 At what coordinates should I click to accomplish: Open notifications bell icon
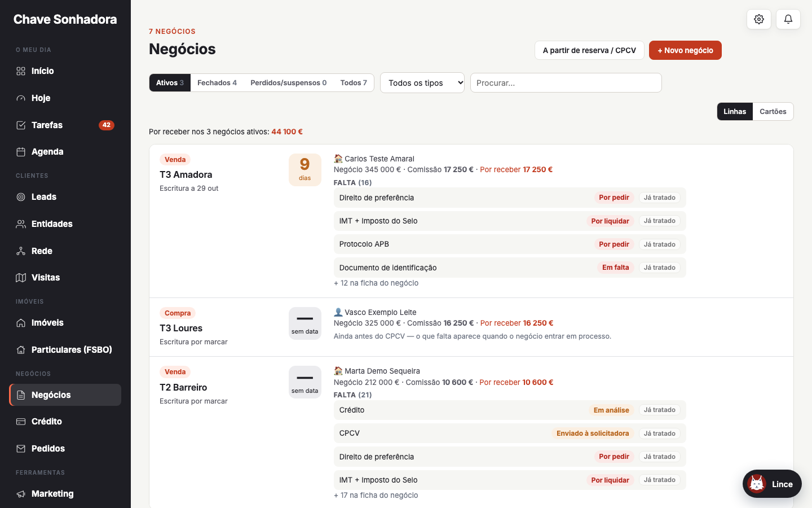tap(788, 19)
